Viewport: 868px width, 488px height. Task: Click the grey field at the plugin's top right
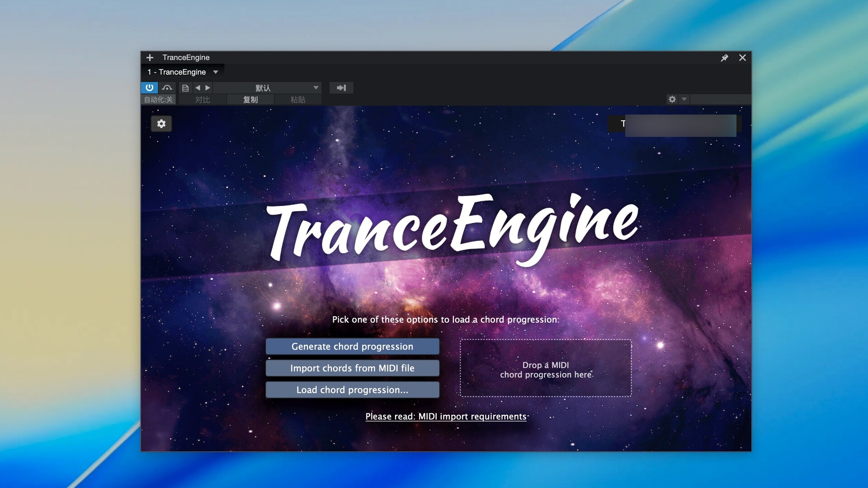pyautogui.click(x=680, y=125)
